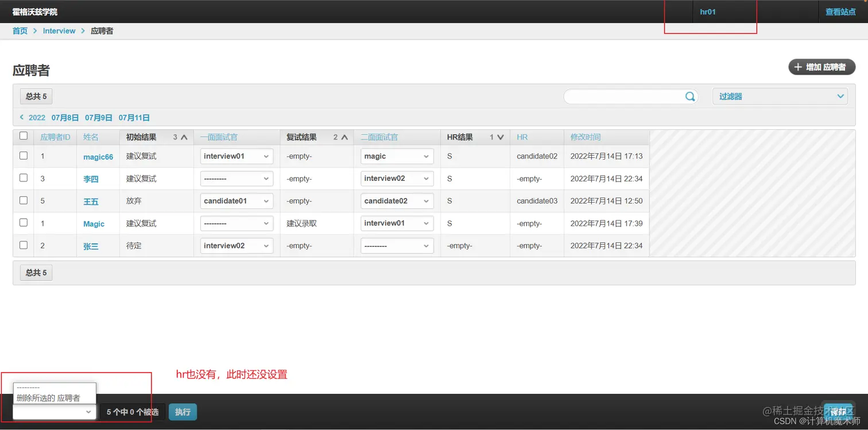Check the magic66 row checkbox
The width and height of the screenshot is (868, 430).
pyautogui.click(x=24, y=156)
